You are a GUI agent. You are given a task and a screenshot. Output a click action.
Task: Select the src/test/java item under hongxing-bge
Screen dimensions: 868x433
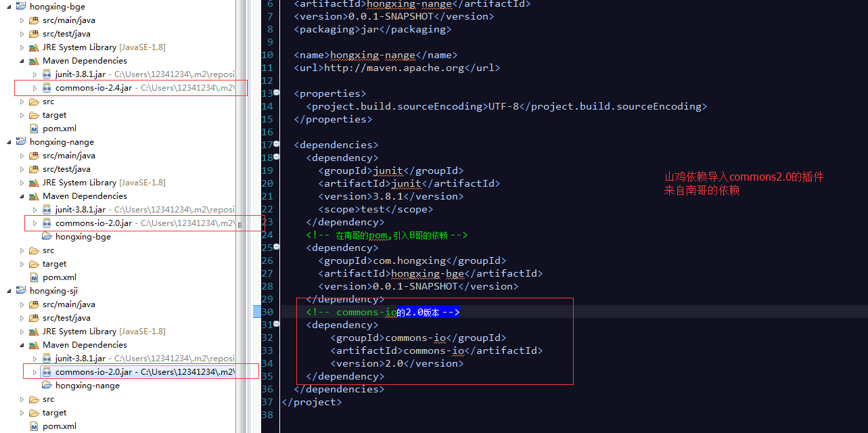(x=66, y=34)
